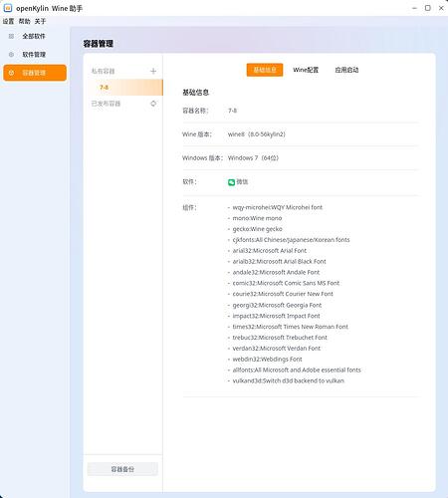The width and height of the screenshot is (448, 498).
Task: Click comic32 Comic Sans MS entry
Action: 286,283
